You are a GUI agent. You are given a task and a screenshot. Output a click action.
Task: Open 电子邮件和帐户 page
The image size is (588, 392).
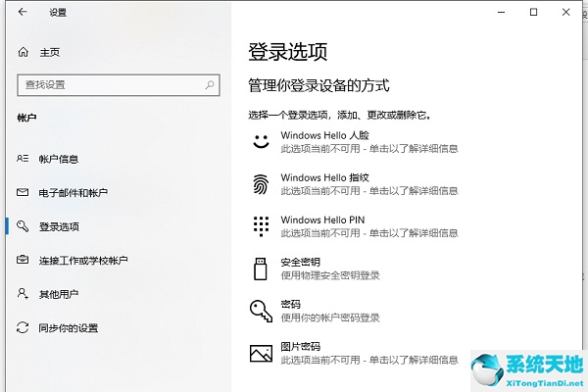[73, 193]
